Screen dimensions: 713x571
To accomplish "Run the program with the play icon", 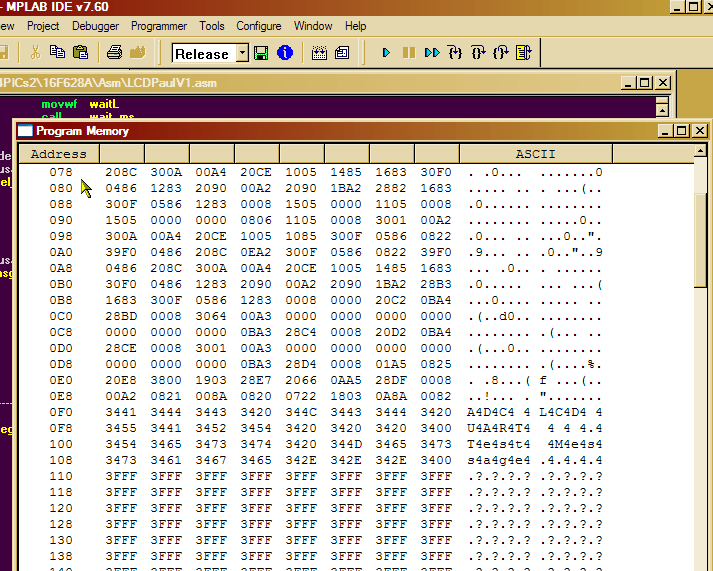I will point(386,53).
